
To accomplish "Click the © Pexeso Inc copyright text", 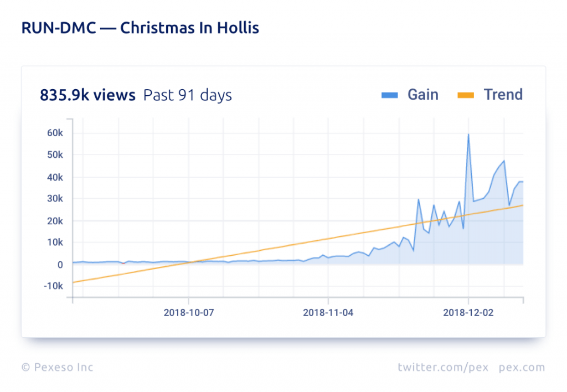I will pyautogui.click(x=57, y=367).
